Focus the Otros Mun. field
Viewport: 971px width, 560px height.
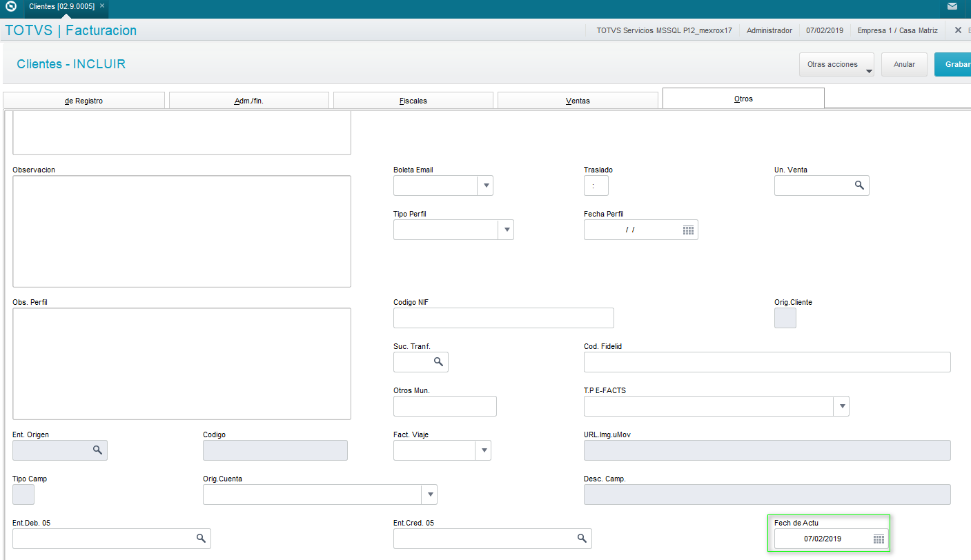(444, 406)
